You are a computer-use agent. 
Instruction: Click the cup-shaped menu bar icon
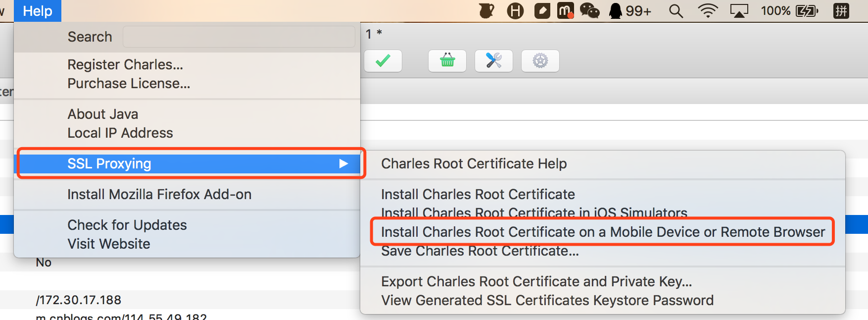point(487,10)
